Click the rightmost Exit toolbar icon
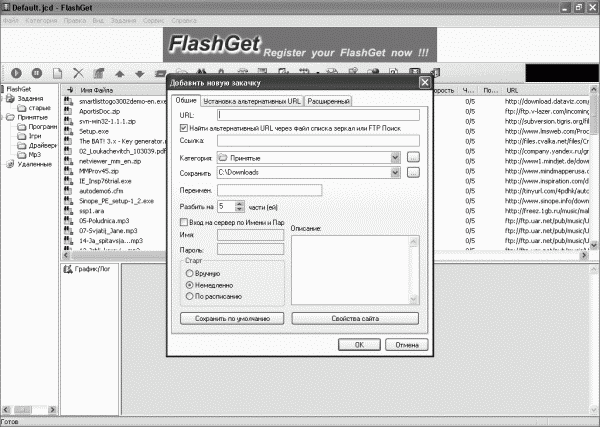Screen dimensions: 600x427 (435, 73)
